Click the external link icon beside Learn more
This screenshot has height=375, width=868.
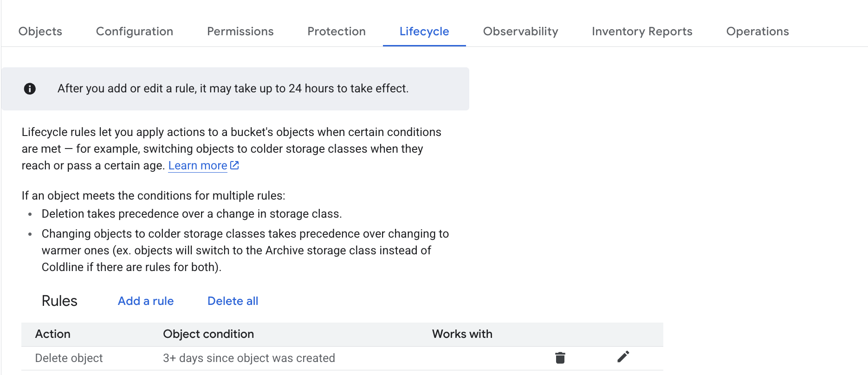(x=235, y=165)
